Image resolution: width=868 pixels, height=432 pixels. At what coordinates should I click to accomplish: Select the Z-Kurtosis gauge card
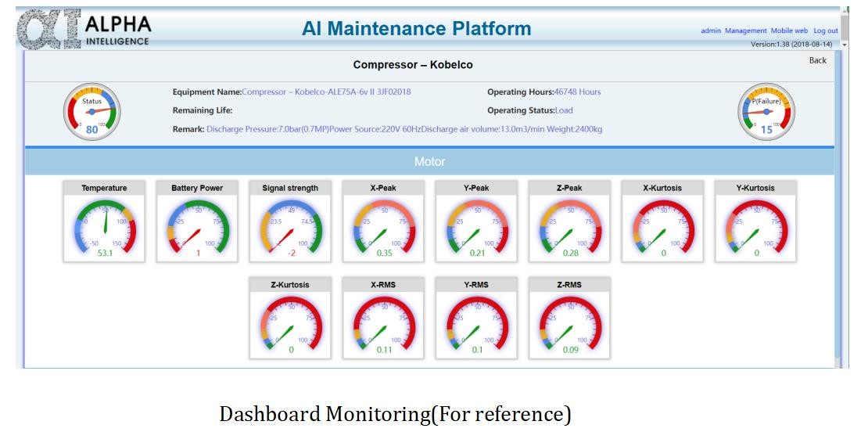(x=290, y=318)
